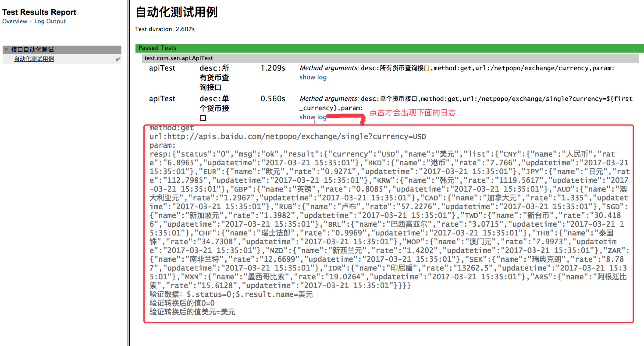Viewport: 644px width, 346px height.
Task: Click the 验证数据 log line
Action: pos(231,295)
